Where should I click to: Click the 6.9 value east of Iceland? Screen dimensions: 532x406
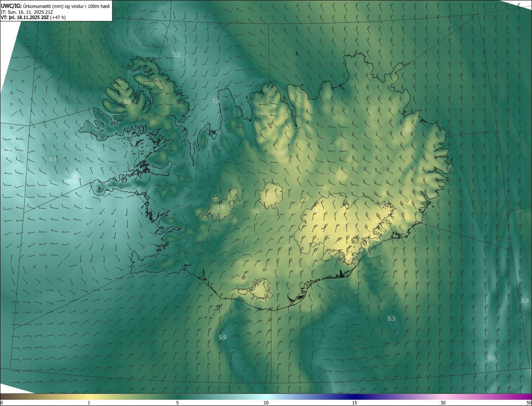coord(525,301)
